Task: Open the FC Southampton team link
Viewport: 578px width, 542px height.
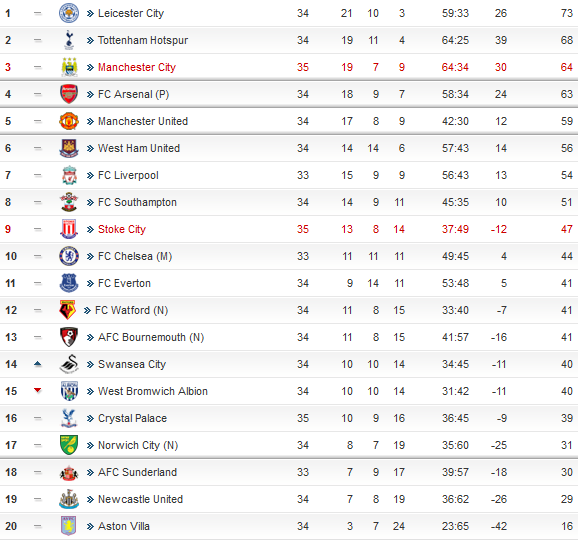Action: coord(137,202)
